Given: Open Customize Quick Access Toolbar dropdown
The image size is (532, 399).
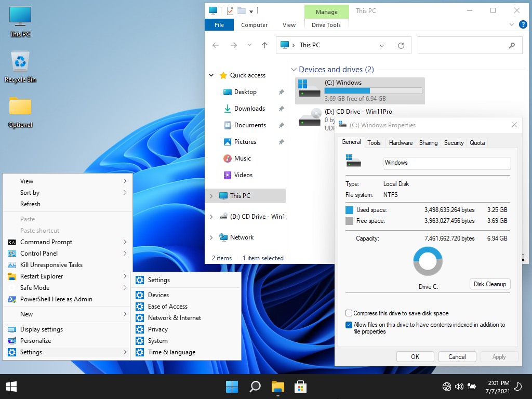Looking at the screenshot, I should pos(251,11).
